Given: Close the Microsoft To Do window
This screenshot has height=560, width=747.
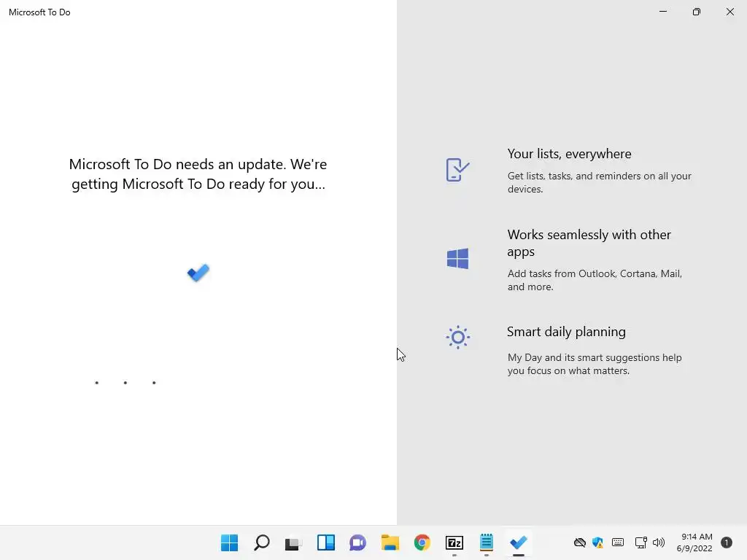Looking at the screenshot, I should 729,12.
